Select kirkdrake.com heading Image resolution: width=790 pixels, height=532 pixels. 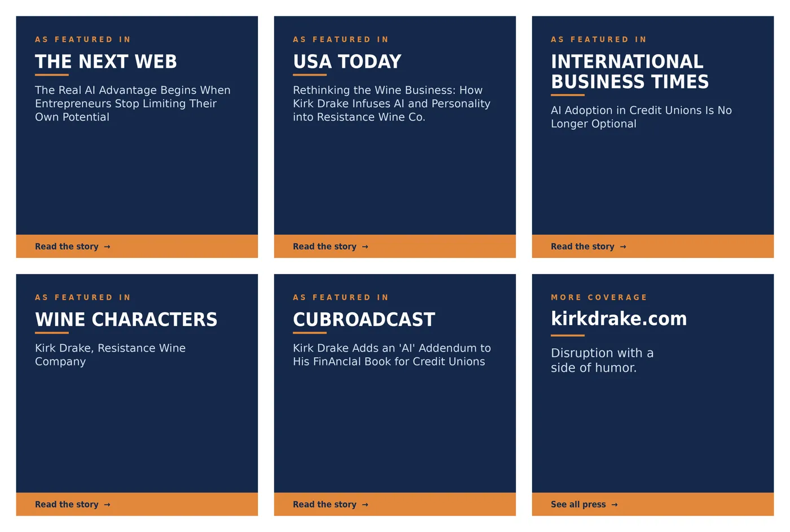point(619,319)
